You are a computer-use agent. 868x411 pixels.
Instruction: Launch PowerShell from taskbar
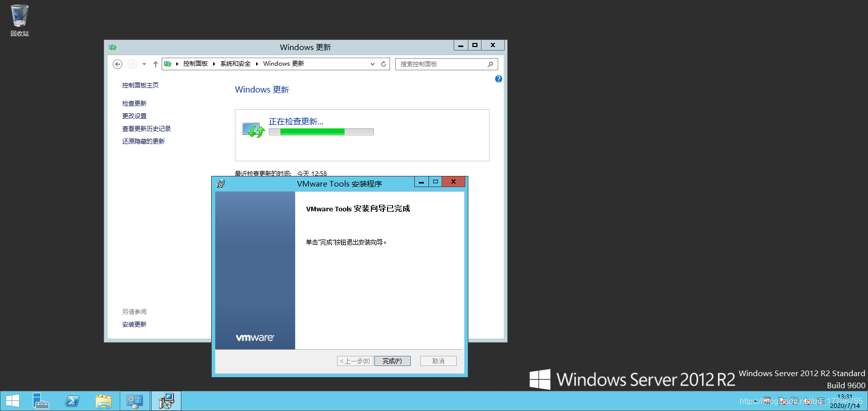point(72,401)
